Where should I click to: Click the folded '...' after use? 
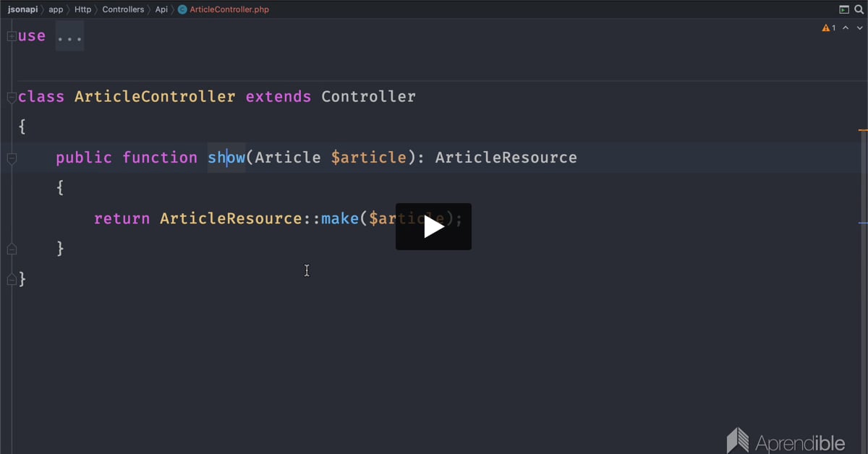[70, 36]
